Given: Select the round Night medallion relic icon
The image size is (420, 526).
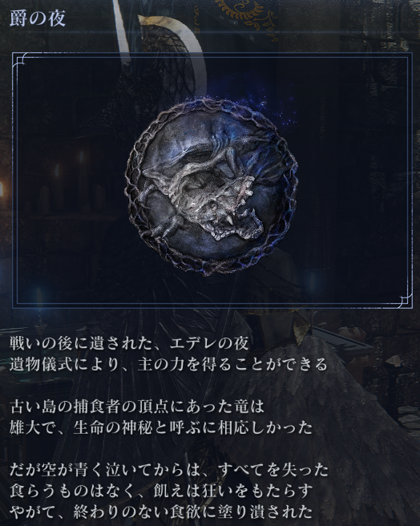Looking at the screenshot, I should [x=212, y=186].
